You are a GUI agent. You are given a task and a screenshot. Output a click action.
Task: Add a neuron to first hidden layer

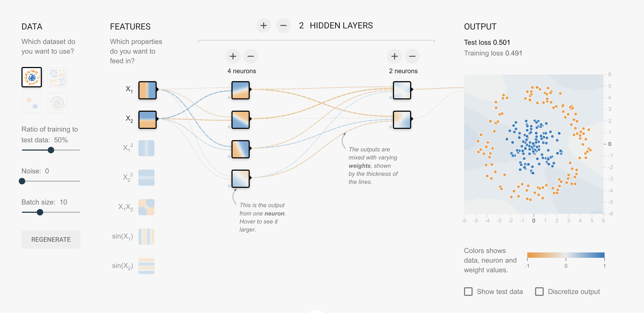tap(233, 56)
